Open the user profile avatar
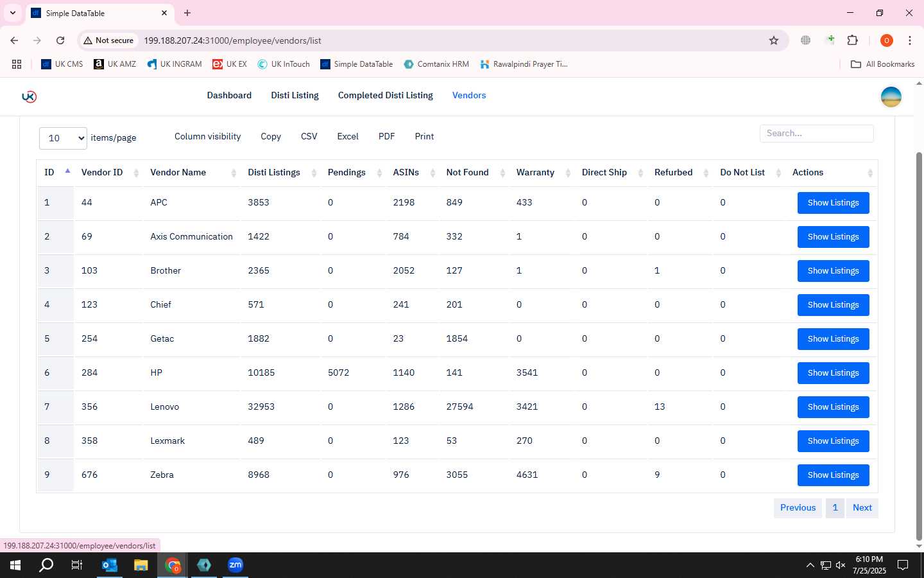924x578 pixels. pos(891,97)
